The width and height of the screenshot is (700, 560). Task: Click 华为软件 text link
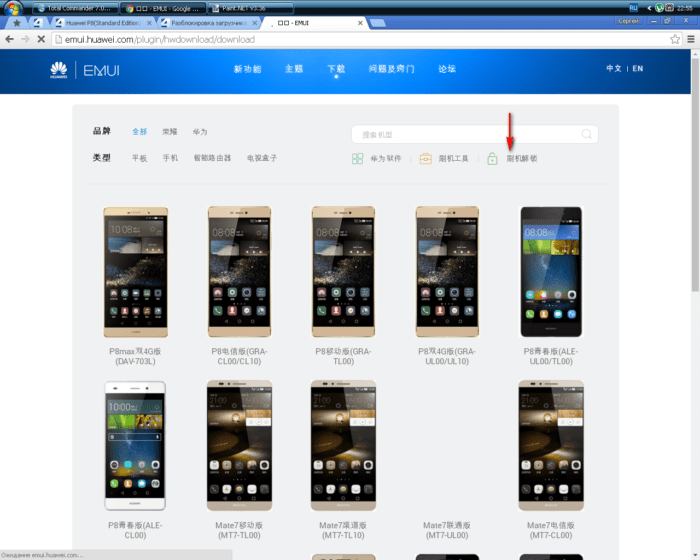386,159
